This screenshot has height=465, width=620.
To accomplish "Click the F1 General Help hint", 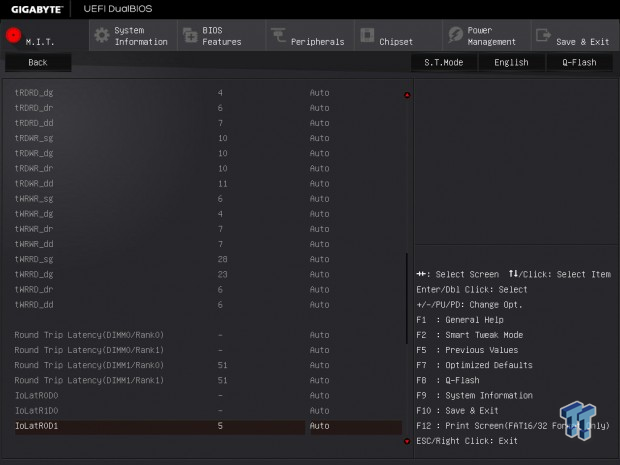I will [460, 319].
